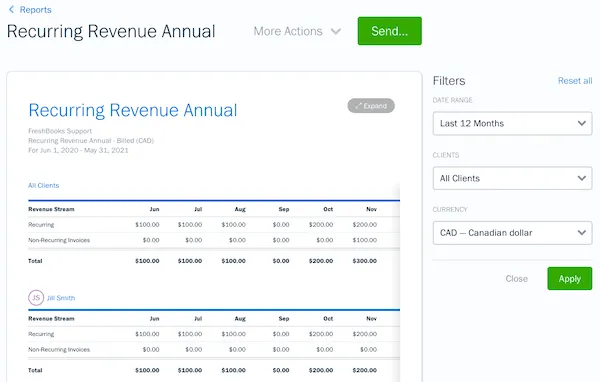Click the green Apply button

[569, 278]
